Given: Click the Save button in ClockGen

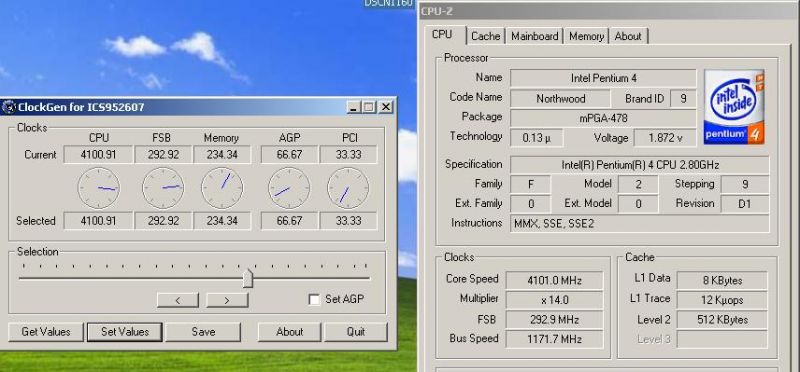Looking at the screenshot, I should click(203, 332).
